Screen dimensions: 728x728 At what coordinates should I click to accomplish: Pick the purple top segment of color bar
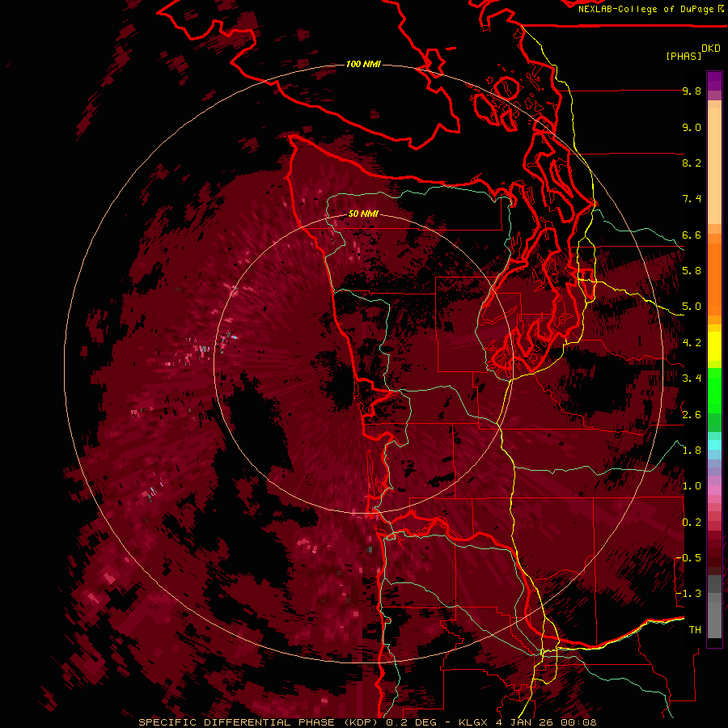[x=714, y=81]
